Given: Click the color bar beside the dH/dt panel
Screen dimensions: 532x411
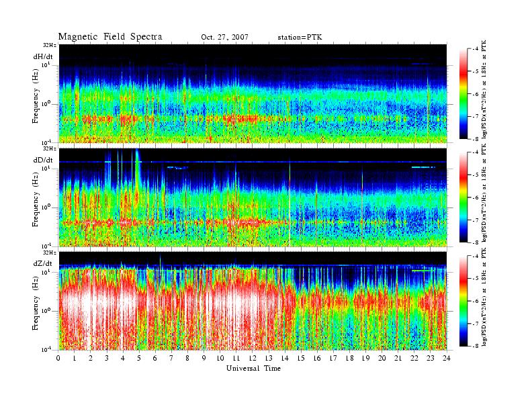Looking at the screenshot, I should click(x=463, y=94).
